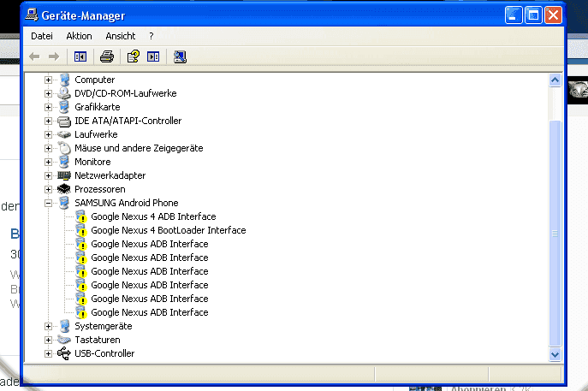
Task: Click the Tastaturen keyboard icon
Action: [x=64, y=340]
